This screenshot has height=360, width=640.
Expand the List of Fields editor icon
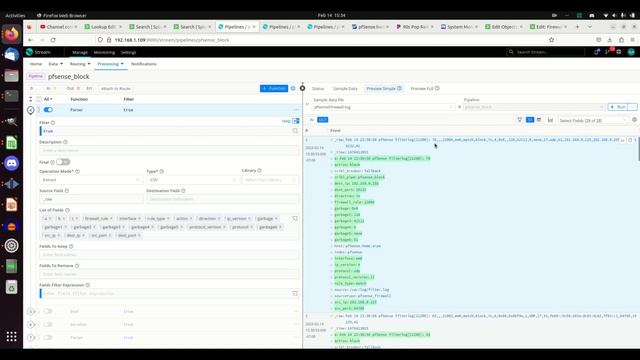pos(295,219)
